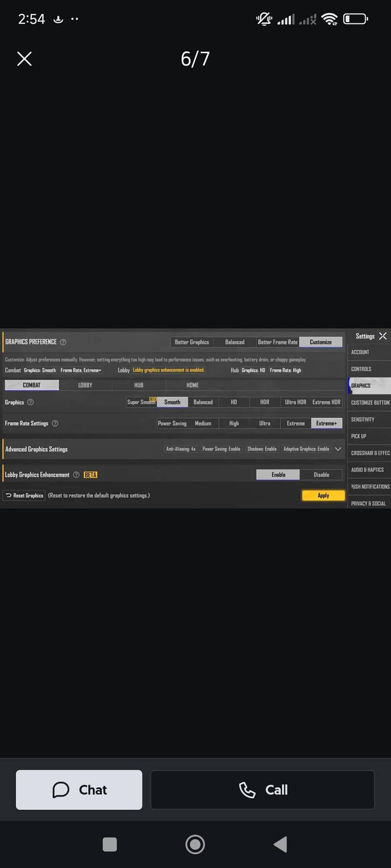Choose Smooth graphics quality
The width and height of the screenshot is (391, 868).
click(173, 402)
